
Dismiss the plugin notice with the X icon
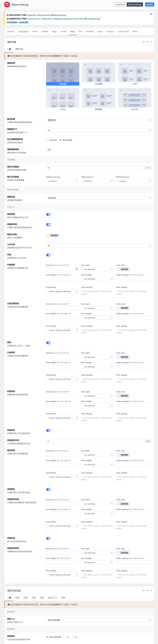point(151,14)
